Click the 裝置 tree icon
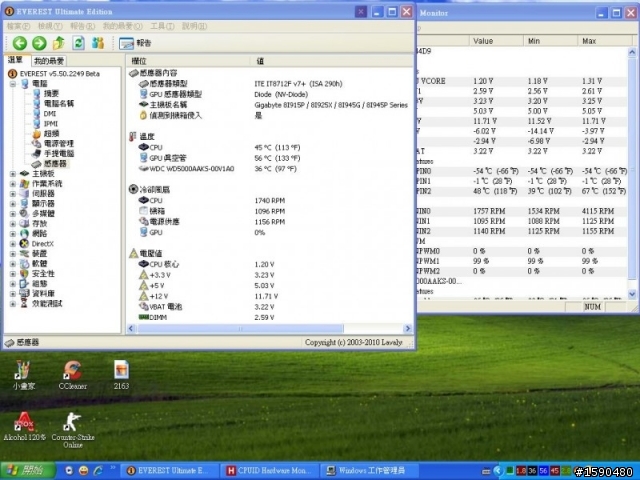Image resolution: width=640 pixels, height=480 pixels. (24, 253)
